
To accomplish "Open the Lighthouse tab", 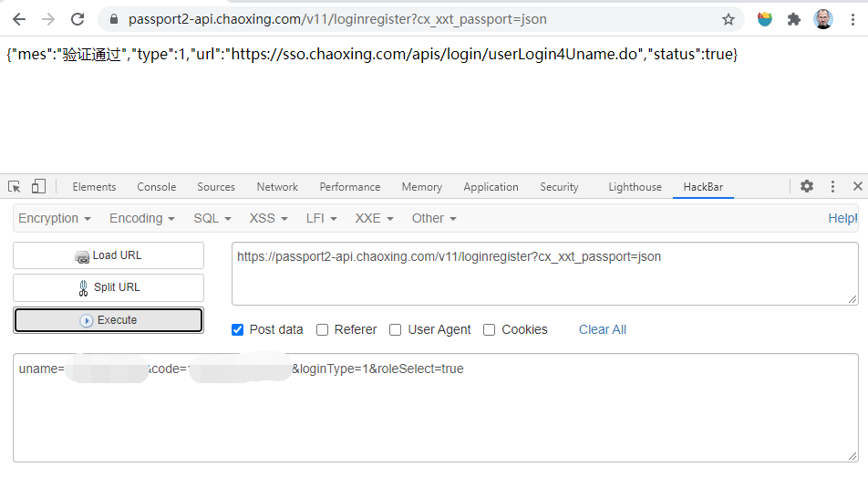I will point(635,187).
